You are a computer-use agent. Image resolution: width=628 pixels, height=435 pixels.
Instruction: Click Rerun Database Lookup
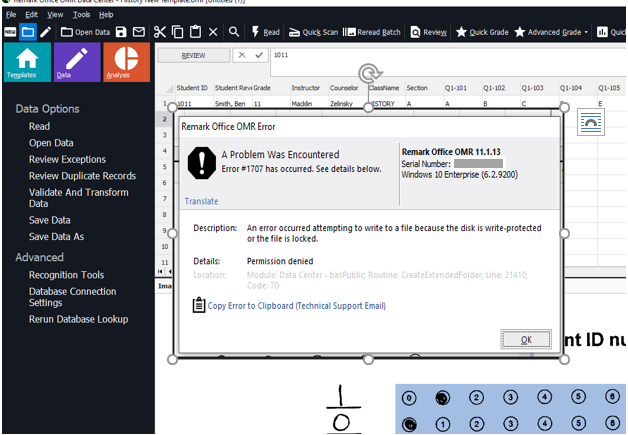[x=78, y=319]
